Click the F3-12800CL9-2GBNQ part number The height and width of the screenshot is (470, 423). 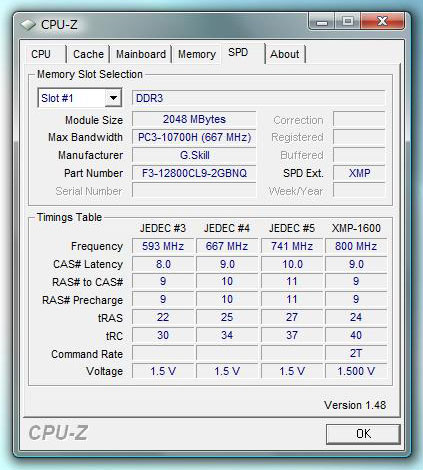click(x=194, y=173)
